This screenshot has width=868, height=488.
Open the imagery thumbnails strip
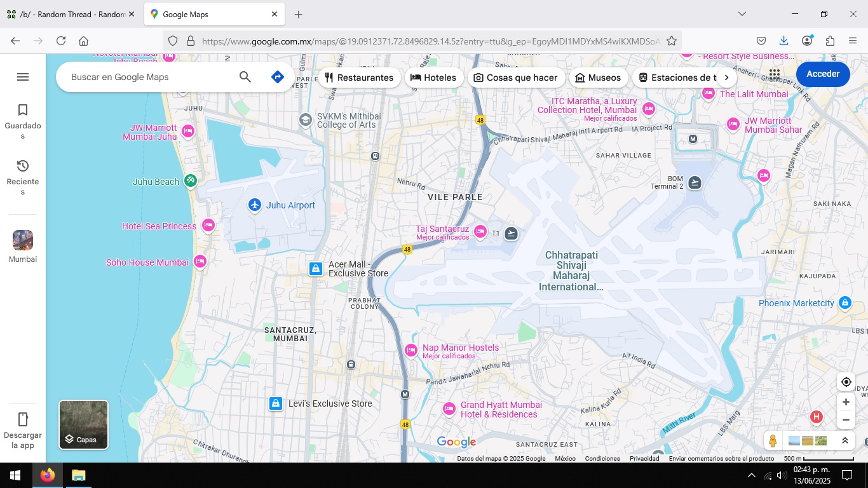(x=808, y=440)
